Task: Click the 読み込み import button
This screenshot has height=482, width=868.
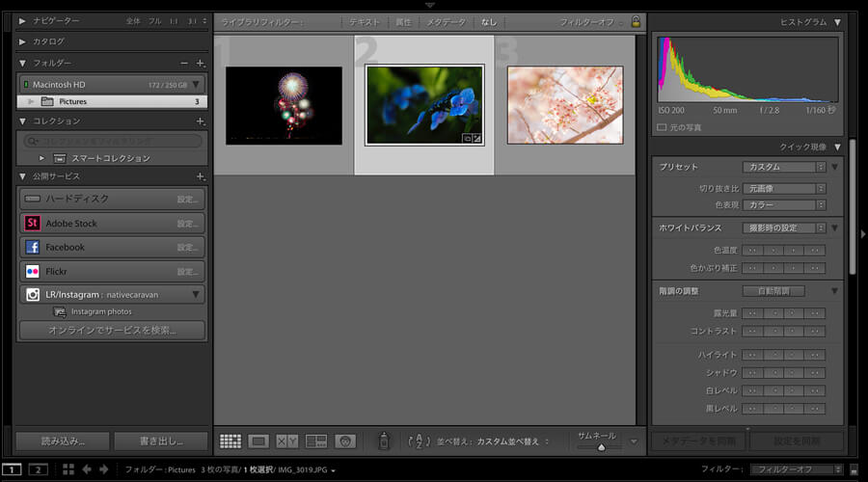Action: click(62, 441)
